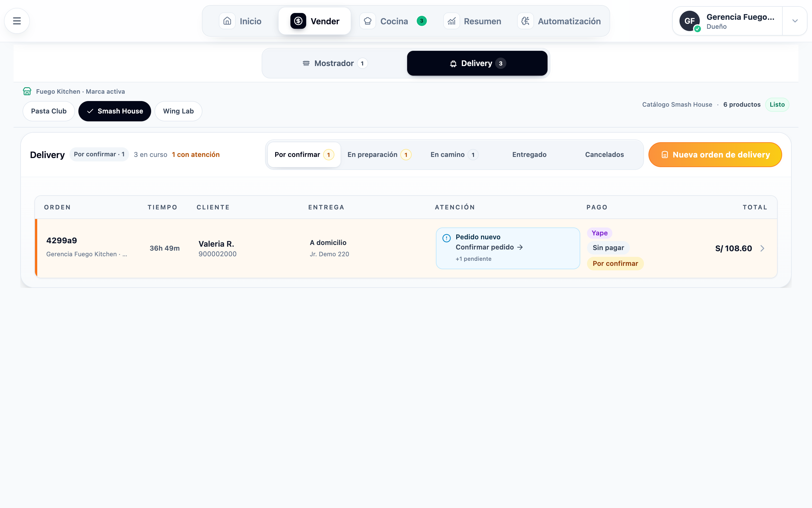Click the Por confirmar · 1 pill
This screenshot has height=508, width=812.
pyautogui.click(x=99, y=154)
